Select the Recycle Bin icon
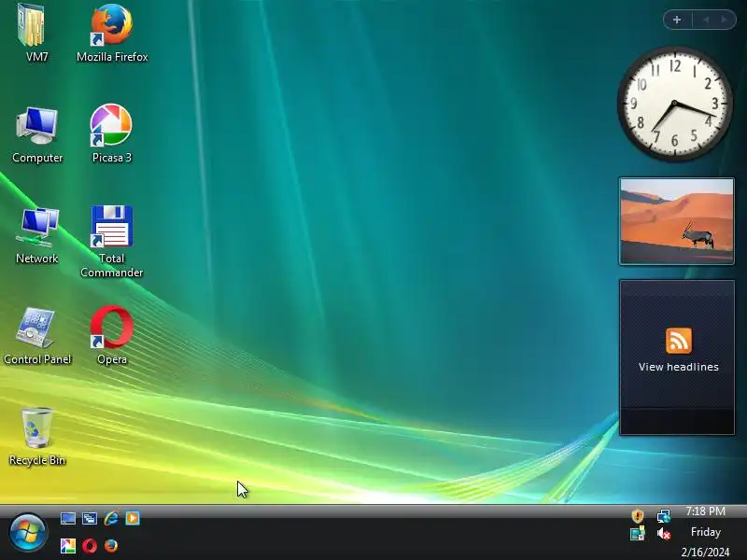 pyautogui.click(x=37, y=437)
